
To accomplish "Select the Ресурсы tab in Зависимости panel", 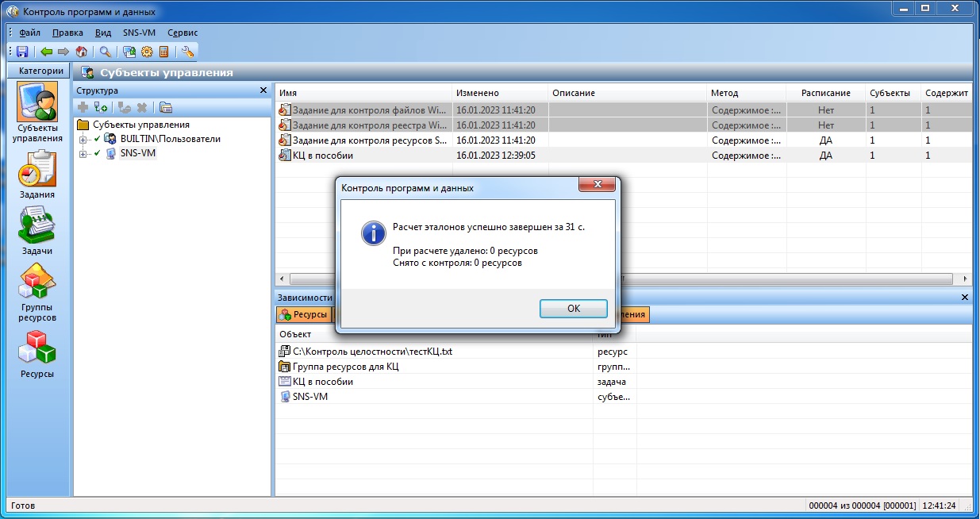I will click(303, 315).
